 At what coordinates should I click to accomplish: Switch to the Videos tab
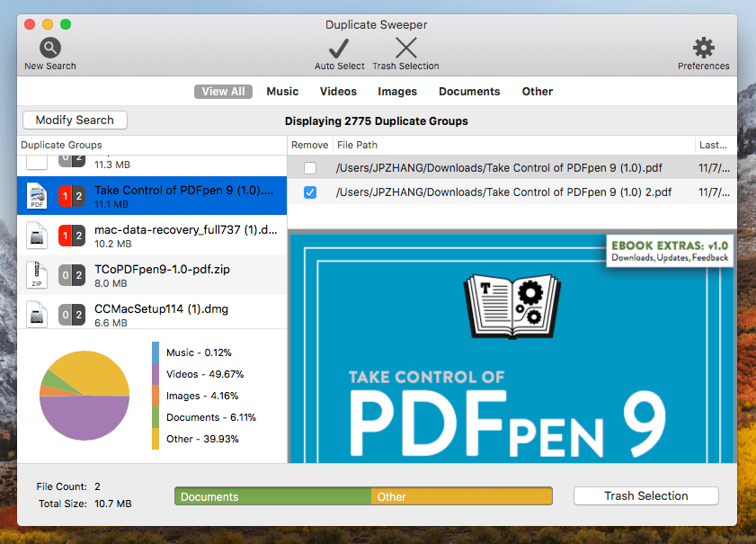339,92
